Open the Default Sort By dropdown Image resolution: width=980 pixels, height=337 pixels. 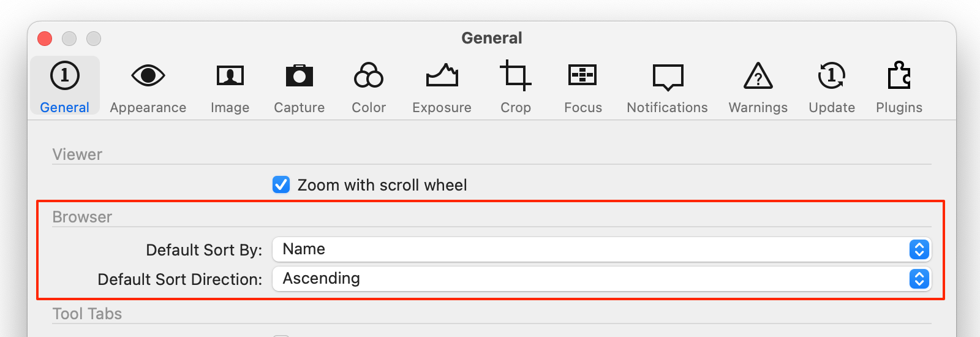point(602,249)
